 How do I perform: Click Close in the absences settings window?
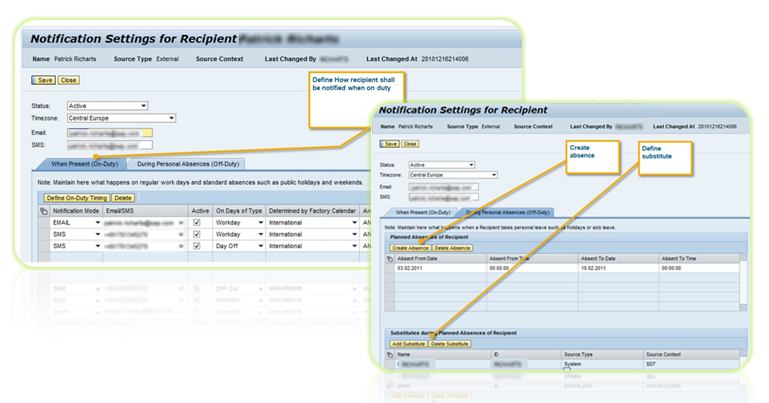click(x=410, y=144)
